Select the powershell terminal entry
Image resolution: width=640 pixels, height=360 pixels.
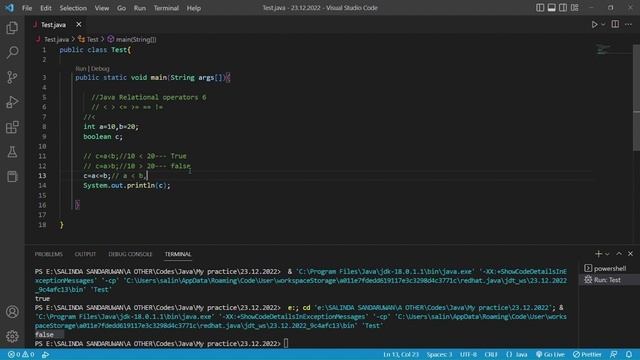(609, 268)
